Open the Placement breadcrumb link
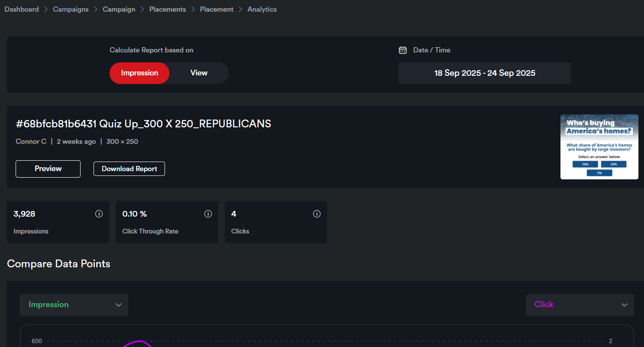 pyautogui.click(x=217, y=10)
